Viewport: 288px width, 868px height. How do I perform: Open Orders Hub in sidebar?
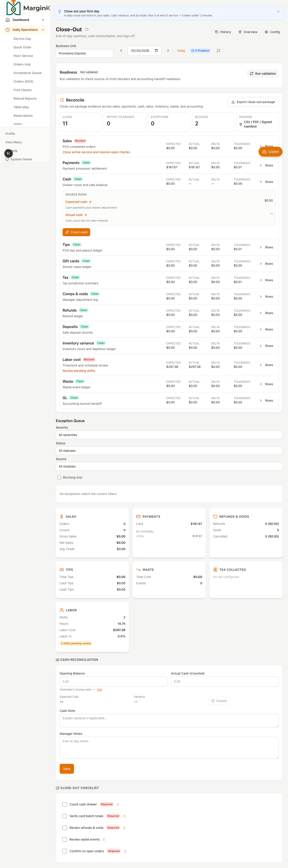point(22,64)
